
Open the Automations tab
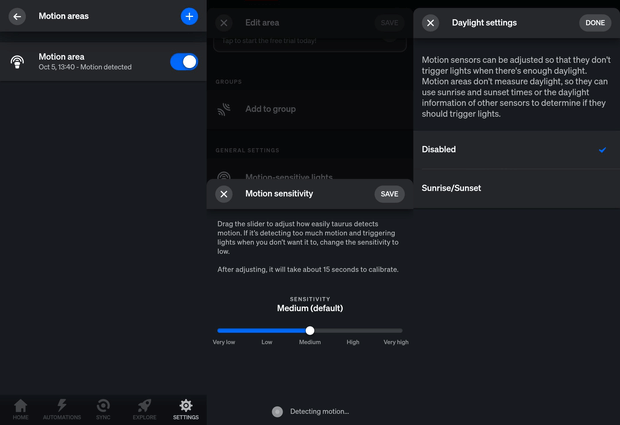[x=62, y=410]
